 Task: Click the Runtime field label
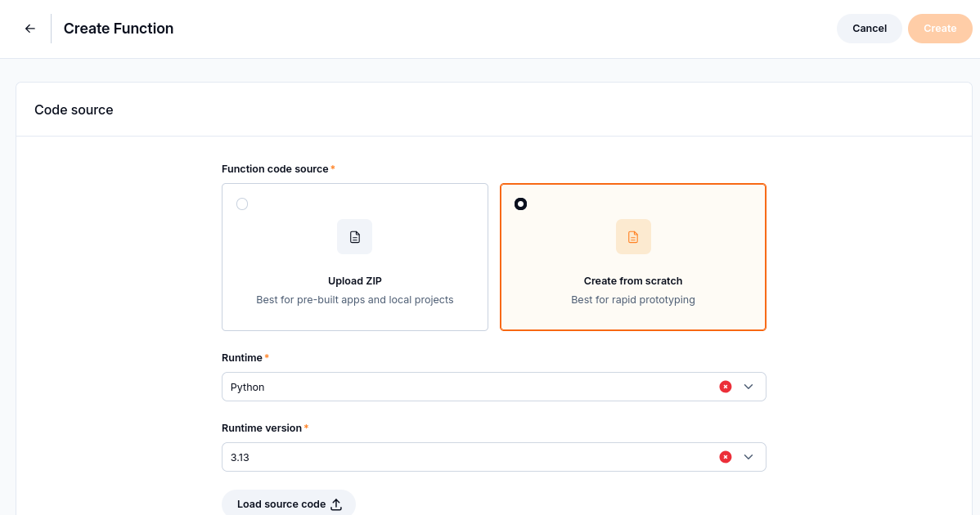point(242,358)
